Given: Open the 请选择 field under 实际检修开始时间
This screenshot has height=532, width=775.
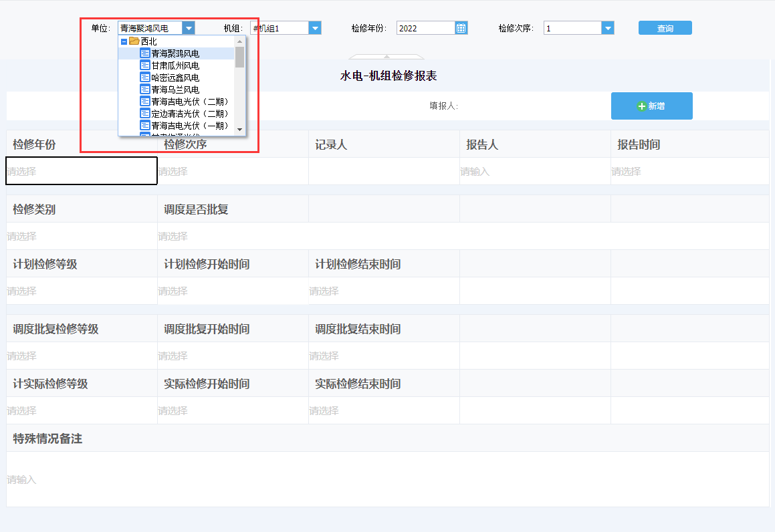Looking at the screenshot, I should click(233, 410).
